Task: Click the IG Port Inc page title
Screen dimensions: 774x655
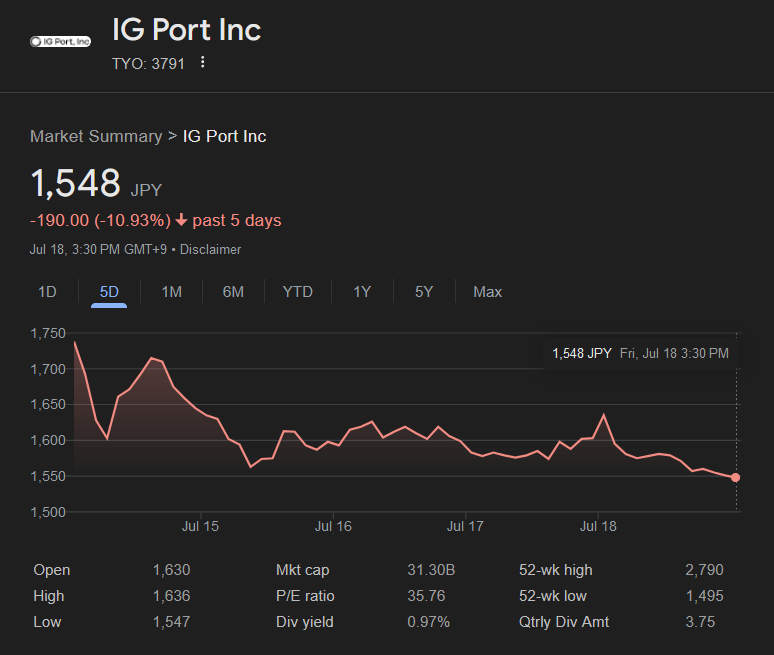Action: point(187,30)
